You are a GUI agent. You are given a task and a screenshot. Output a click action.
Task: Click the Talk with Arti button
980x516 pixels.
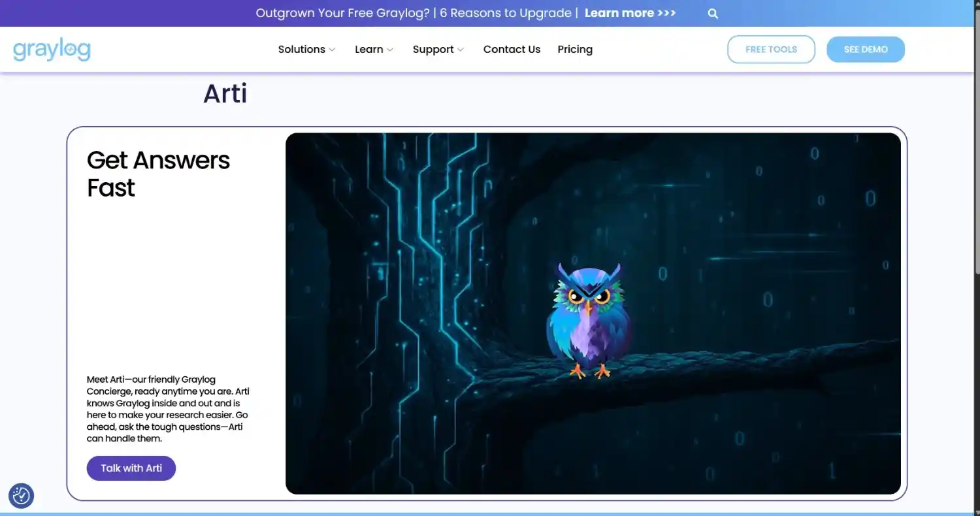[131, 468]
